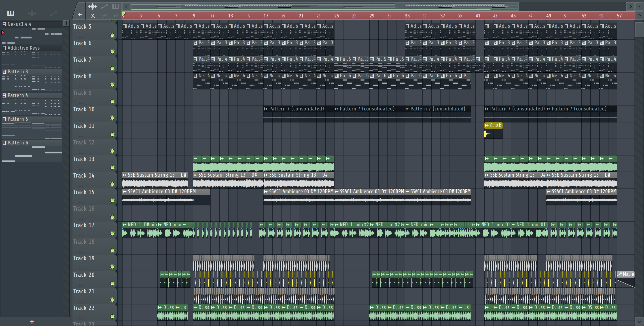
Task: Select the Track 21 header
Action: (95, 296)
